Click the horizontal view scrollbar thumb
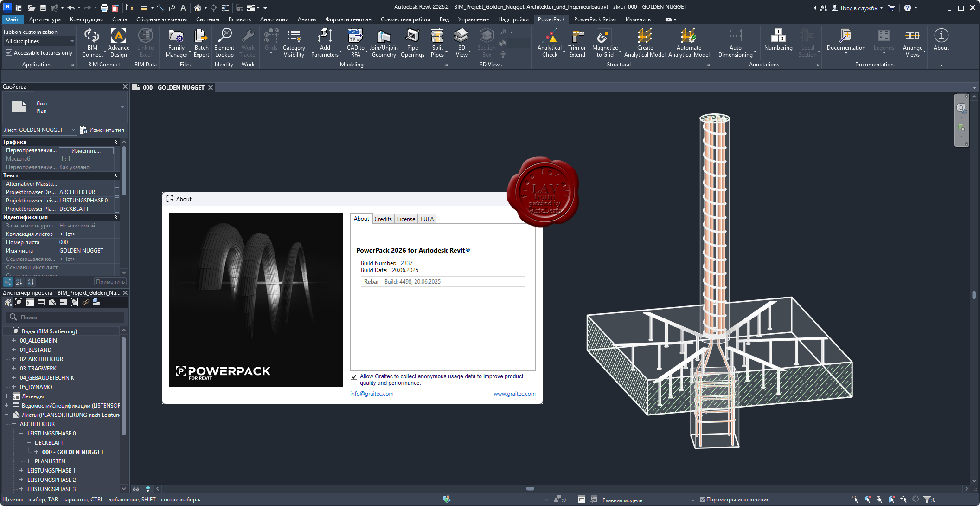Image resolution: width=980 pixels, height=506 pixels. pyautogui.click(x=530, y=488)
